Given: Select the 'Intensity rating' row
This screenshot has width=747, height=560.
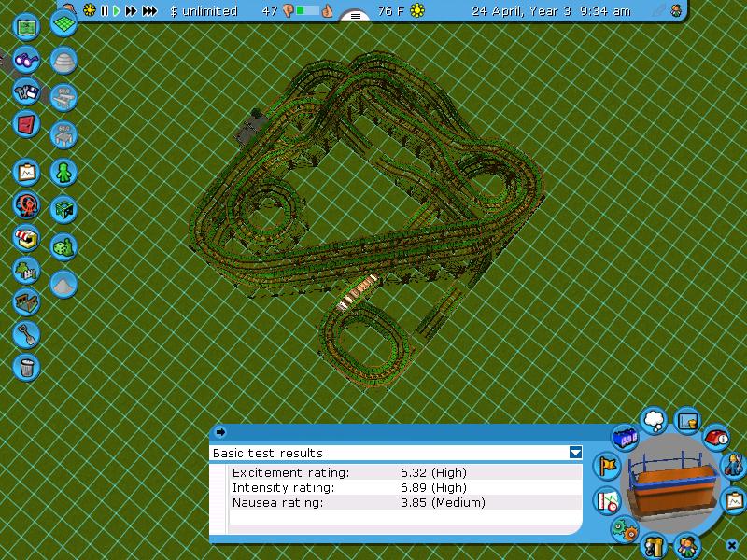Looking at the screenshot, I should (x=406, y=487).
